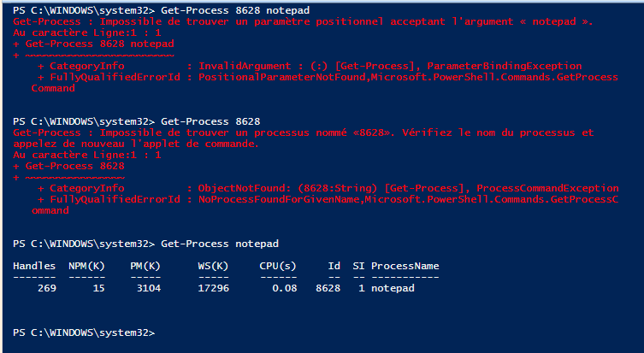This screenshot has height=353, width=644.
Task: Click the "Get-Process notepad" command text
Action: 219,244
